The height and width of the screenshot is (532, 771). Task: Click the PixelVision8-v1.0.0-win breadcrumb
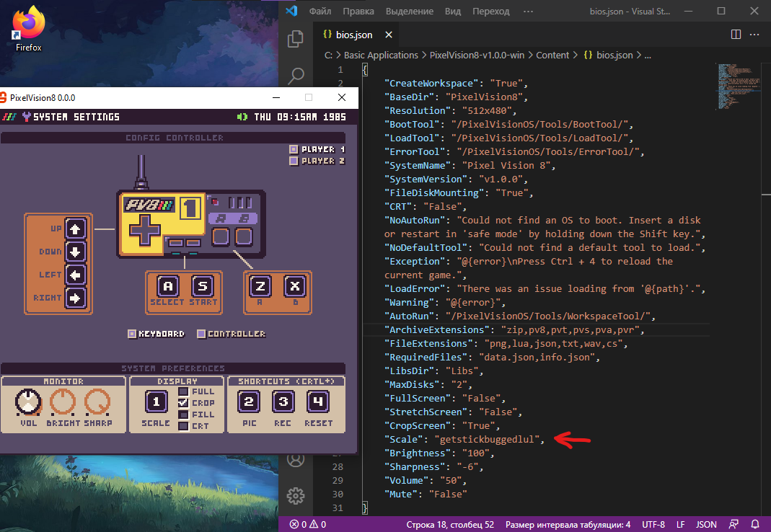click(477, 55)
